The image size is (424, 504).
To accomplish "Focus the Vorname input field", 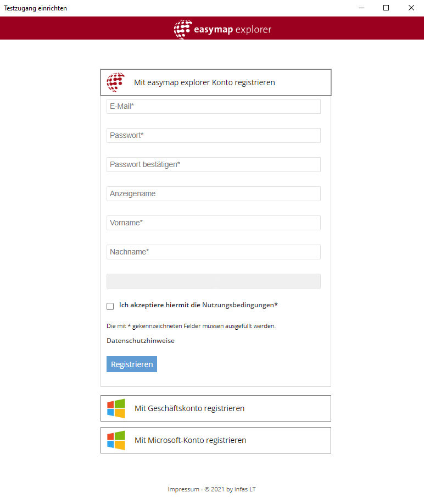I will tap(213, 223).
